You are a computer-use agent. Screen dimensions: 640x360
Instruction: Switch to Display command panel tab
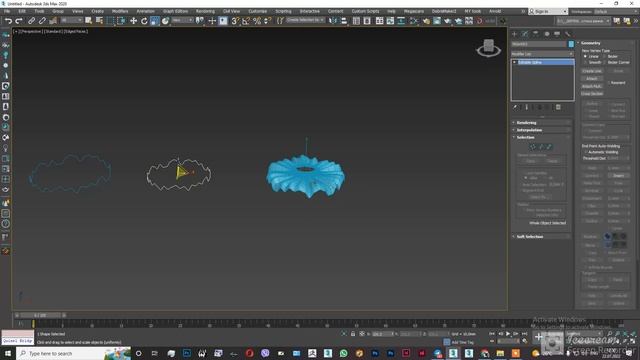point(557,34)
